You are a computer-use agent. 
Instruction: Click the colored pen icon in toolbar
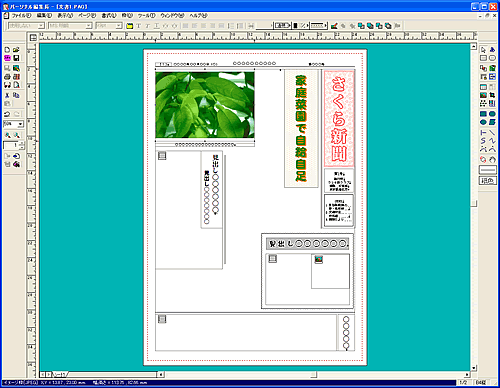(334, 26)
